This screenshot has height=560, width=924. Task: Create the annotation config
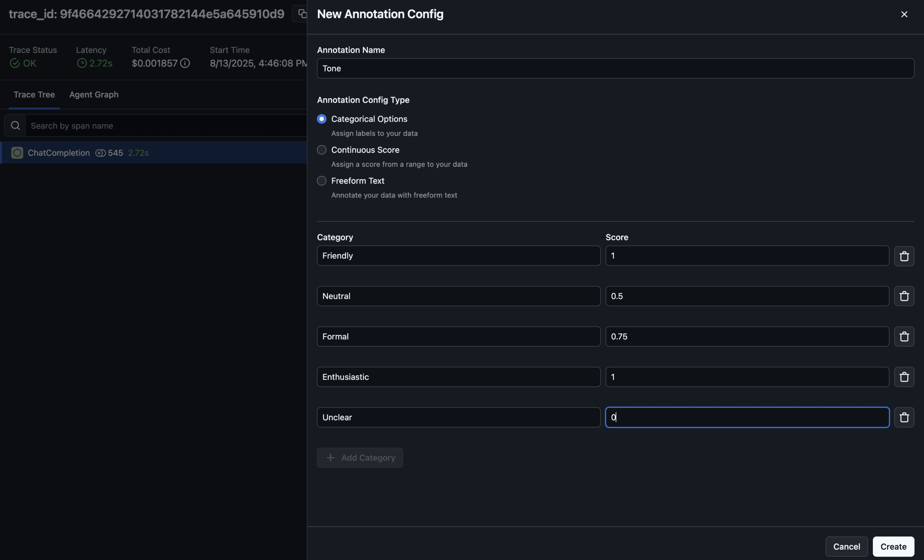pos(893,547)
